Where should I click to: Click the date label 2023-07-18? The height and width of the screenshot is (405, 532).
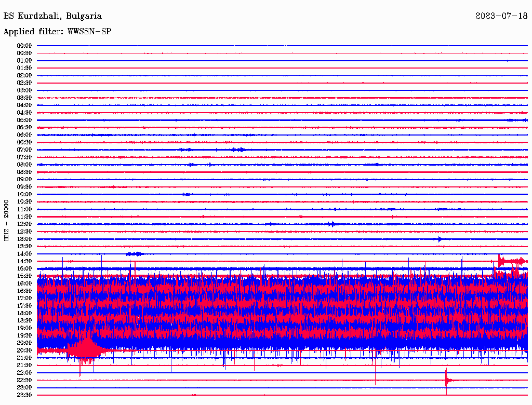click(501, 16)
